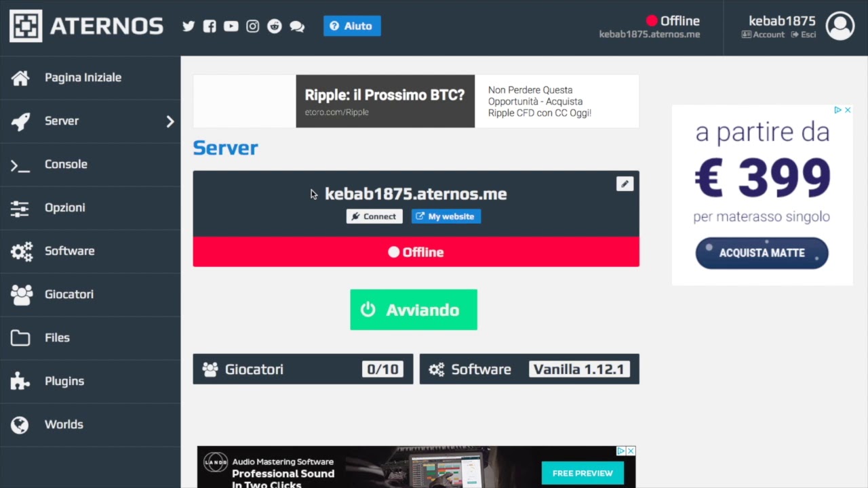Go to Pagina Iniziale in the sidebar
The height and width of the screenshot is (488, 868).
90,77
